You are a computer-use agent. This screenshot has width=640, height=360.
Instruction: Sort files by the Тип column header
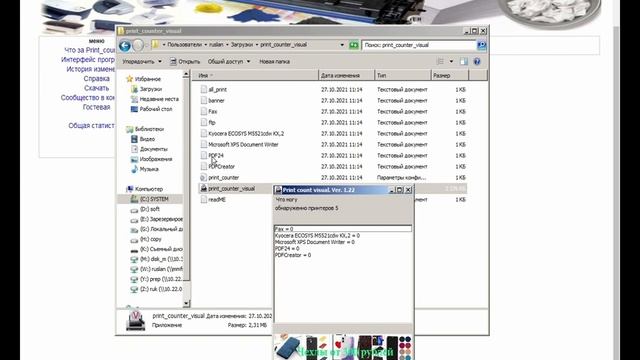[402, 76]
